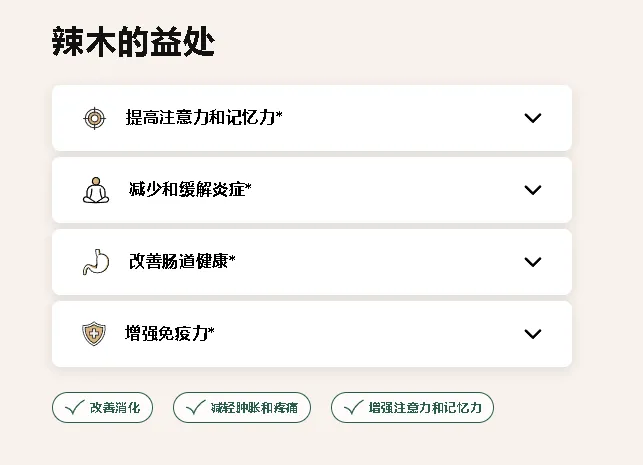Click the meditating person icon
This screenshot has width=643, height=465.
click(x=95, y=190)
